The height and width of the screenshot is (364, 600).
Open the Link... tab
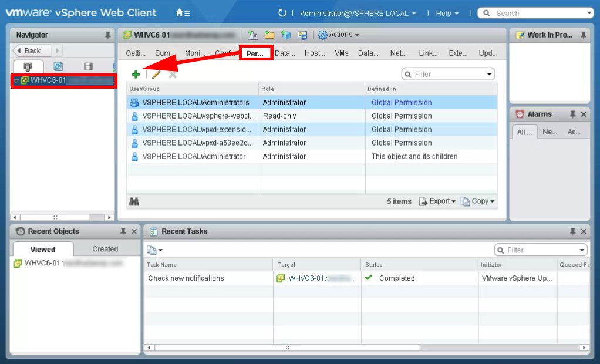428,53
